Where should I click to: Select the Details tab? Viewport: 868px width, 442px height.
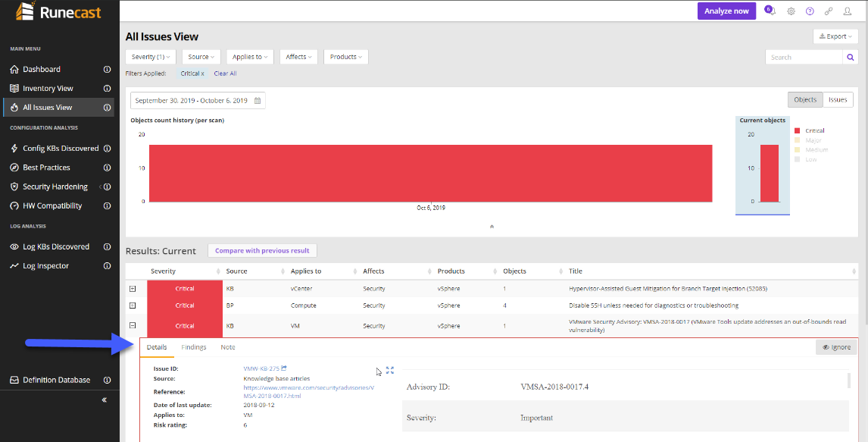click(157, 347)
